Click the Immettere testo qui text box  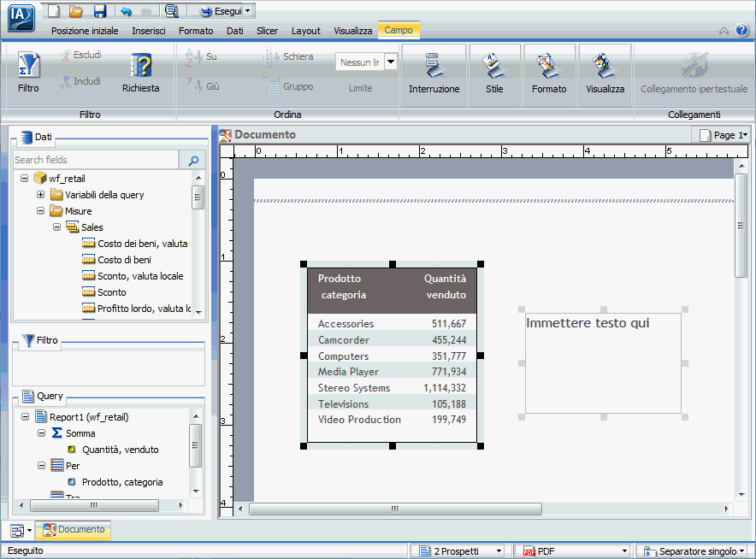[603, 363]
